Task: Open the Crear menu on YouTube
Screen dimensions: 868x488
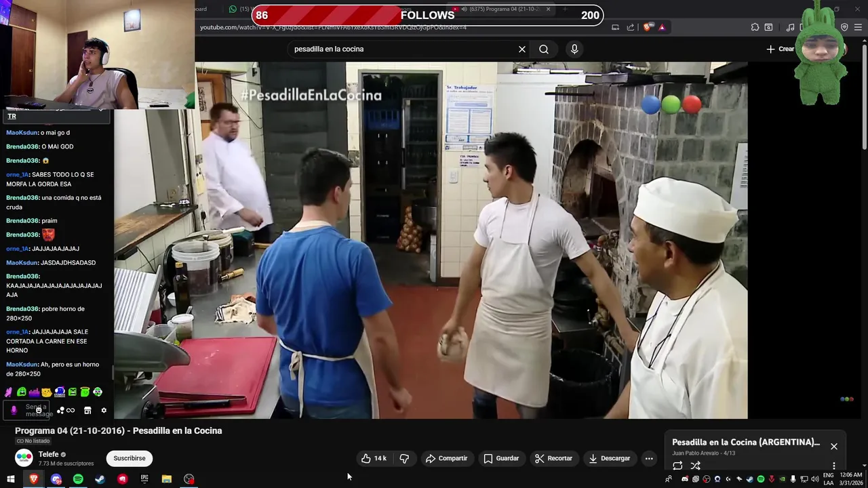Action: click(781, 49)
